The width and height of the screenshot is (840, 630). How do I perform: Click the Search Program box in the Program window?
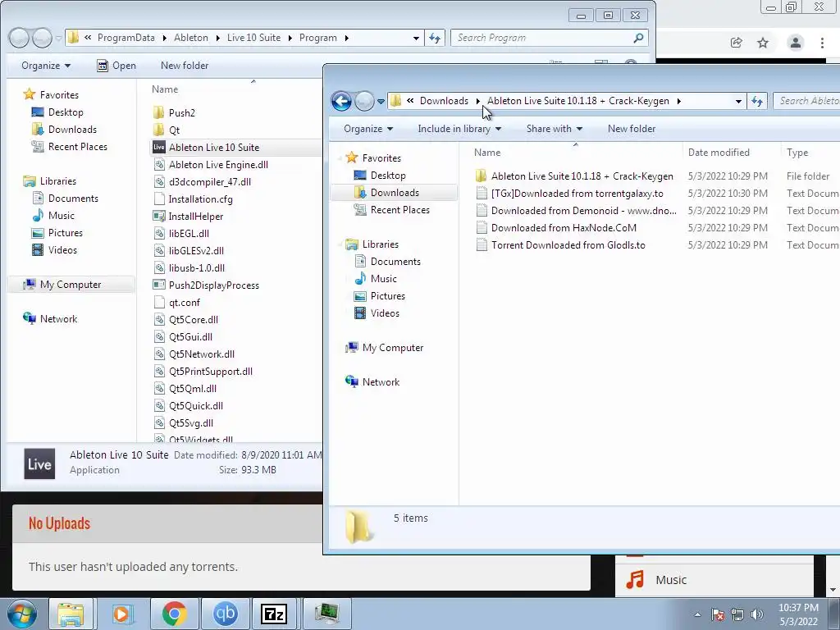549,38
